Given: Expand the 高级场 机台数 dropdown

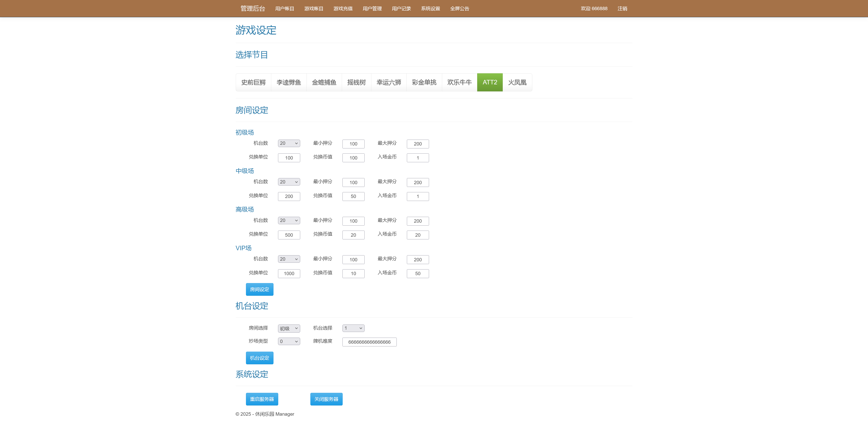Looking at the screenshot, I should [x=289, y=220].
